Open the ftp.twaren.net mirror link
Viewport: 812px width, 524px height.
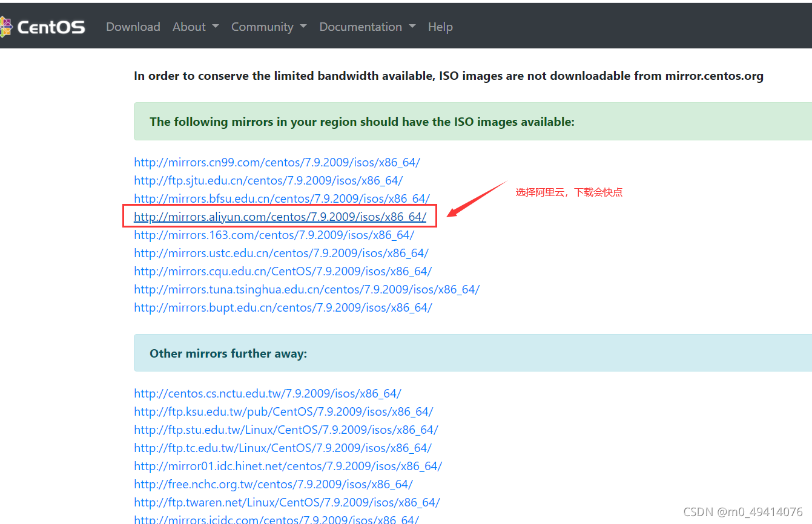coord(287,502)
